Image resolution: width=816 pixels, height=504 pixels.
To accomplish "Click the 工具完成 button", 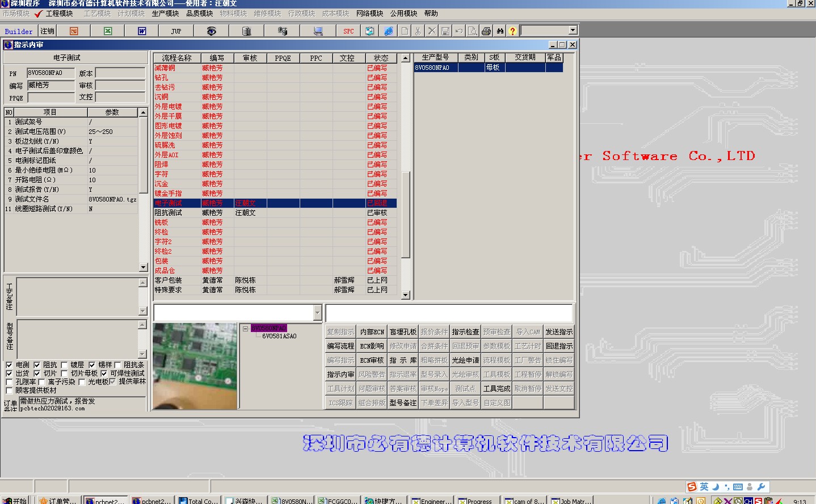I will pos(497,389).
